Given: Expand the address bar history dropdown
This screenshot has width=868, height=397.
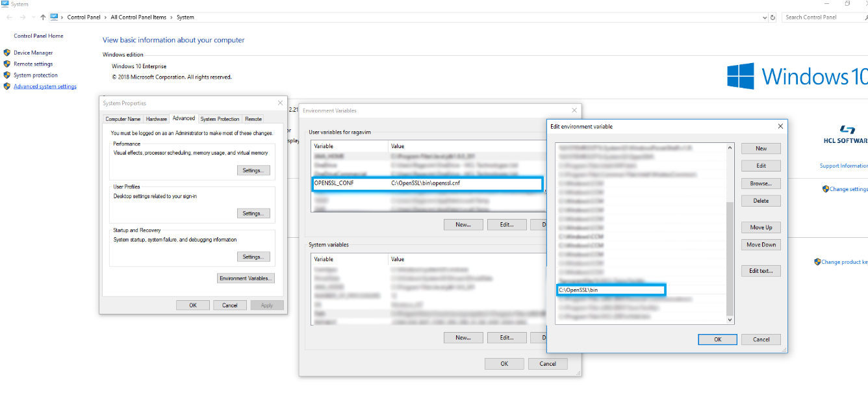Looking at the screenshot, I should point(764,18).
